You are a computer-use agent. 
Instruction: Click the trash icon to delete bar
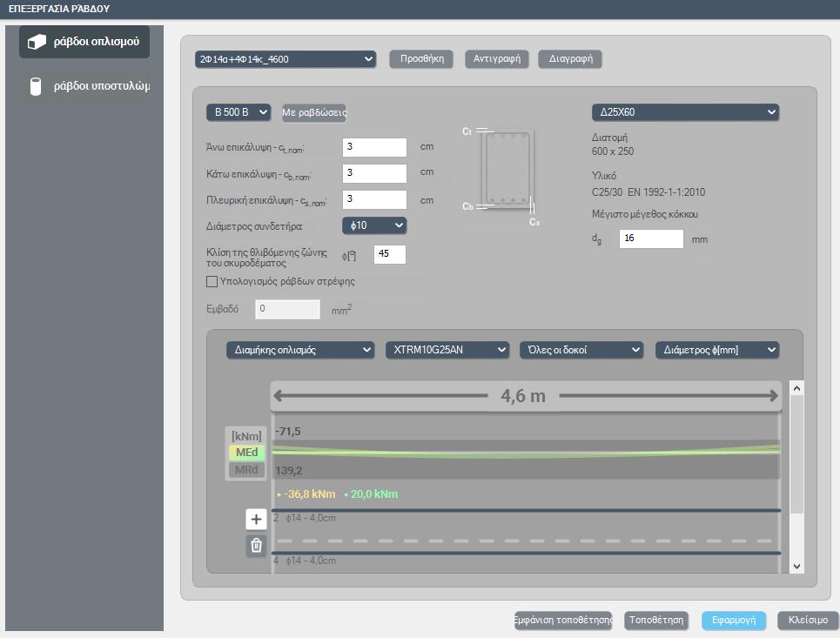(256, 546)
